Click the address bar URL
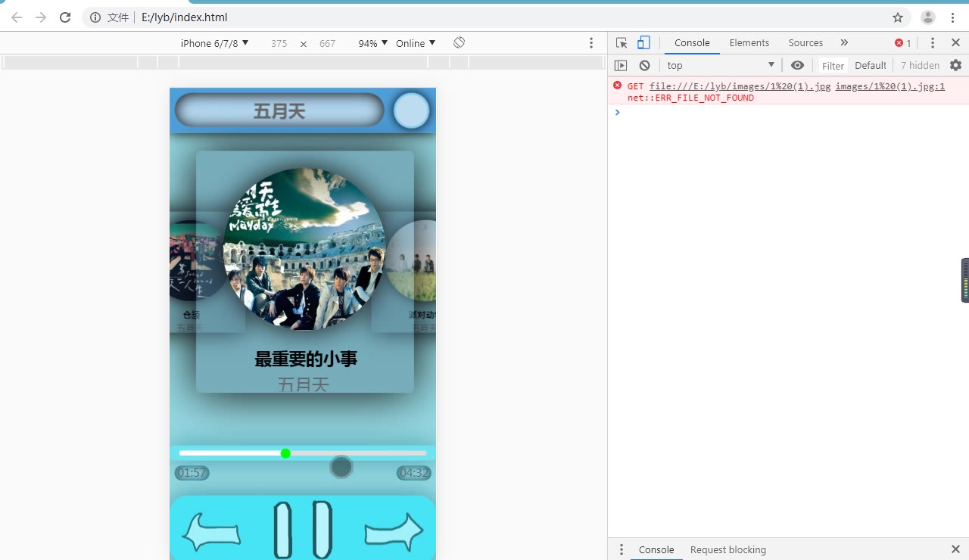 point(185,17)
